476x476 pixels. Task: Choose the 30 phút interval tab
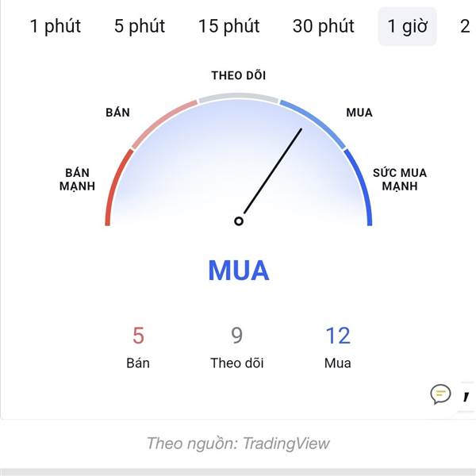[324, 26]
